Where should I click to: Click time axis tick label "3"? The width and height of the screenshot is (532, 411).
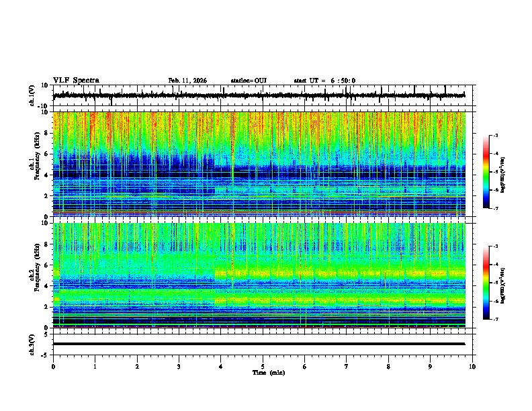[179, 367]
